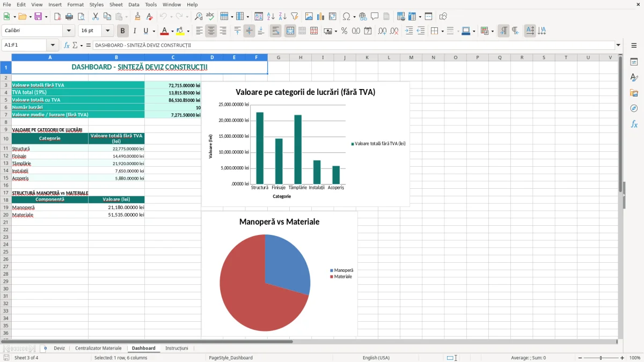Click Sort Ascending icon
This screenshot has width=644, height=362.
pyautogui.click(x=271, y=17)
